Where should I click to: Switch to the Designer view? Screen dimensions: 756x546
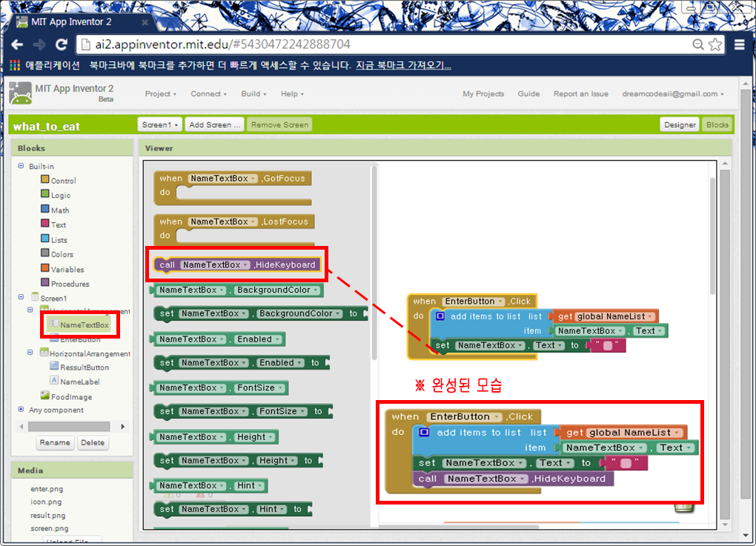coord(680,124)
